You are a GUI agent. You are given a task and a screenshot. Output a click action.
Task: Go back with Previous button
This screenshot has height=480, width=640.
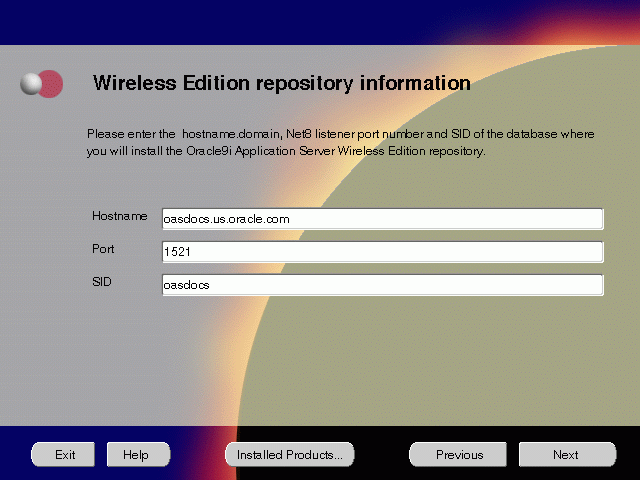458,454
